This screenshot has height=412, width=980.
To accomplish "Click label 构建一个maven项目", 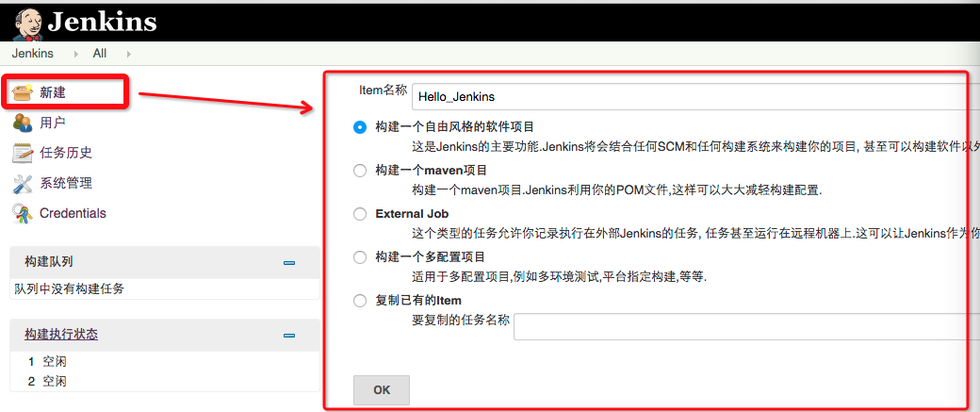I will pyautogui.click(x=432, y=170).
